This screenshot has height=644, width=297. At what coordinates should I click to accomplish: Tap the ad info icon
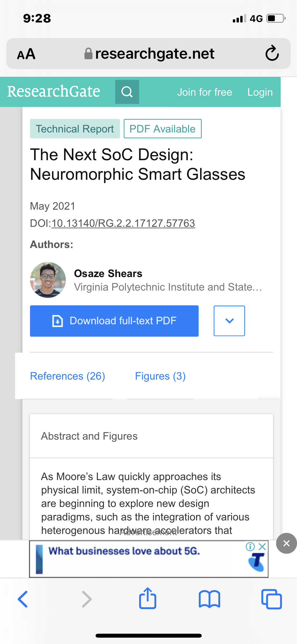tap(250, 546)
